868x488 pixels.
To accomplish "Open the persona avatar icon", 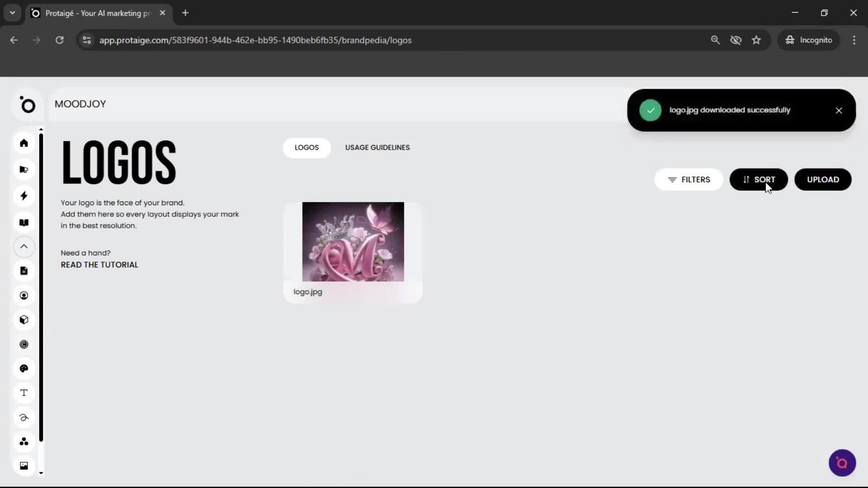I will coord(24,295).
